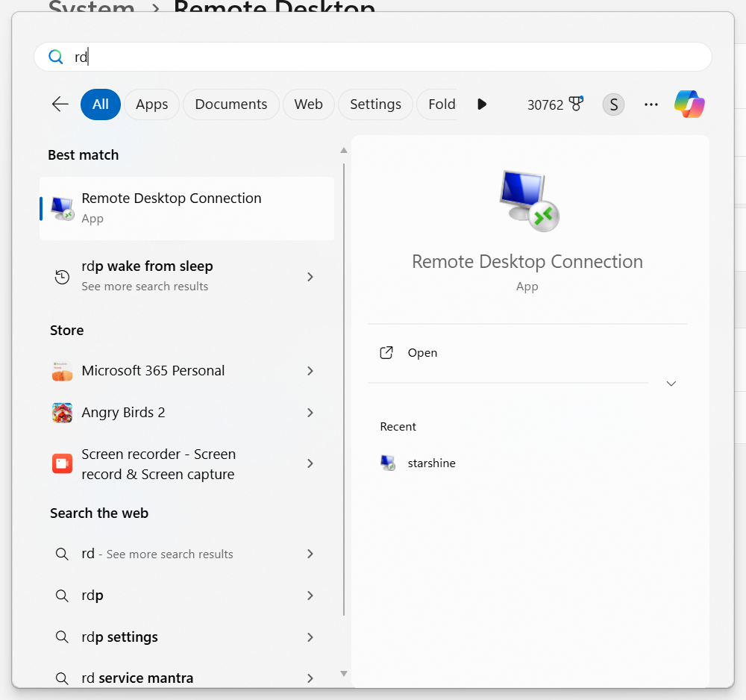Show more filter tabs with play arrow
This screenshot has height=700, width=746.
coord(482,104)
